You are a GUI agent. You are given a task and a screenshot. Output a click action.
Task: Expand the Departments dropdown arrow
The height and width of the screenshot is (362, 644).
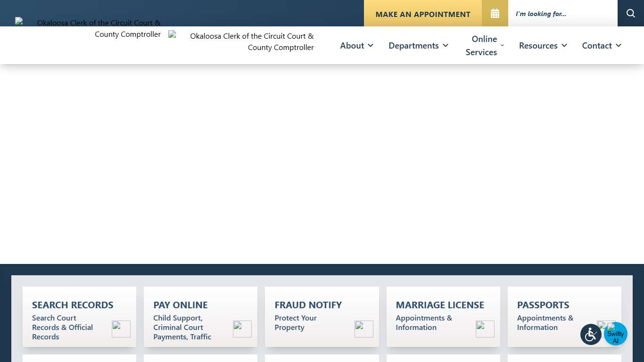(446, 45)
